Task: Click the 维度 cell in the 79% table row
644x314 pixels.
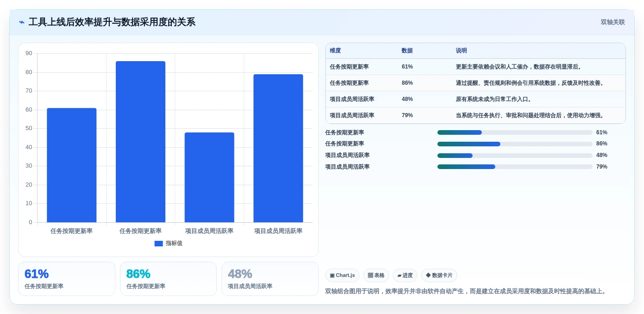Action: click(x=352, y=115)
